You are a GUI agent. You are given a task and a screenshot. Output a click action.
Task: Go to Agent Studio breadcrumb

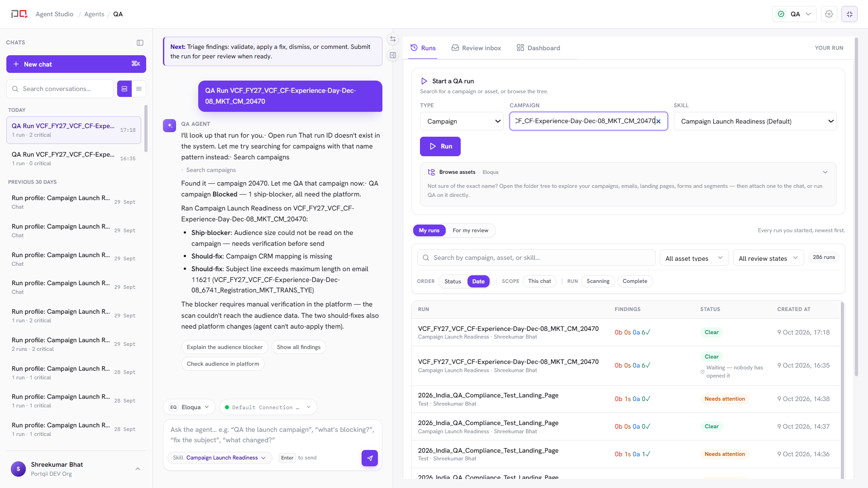(x=54, y=14)
